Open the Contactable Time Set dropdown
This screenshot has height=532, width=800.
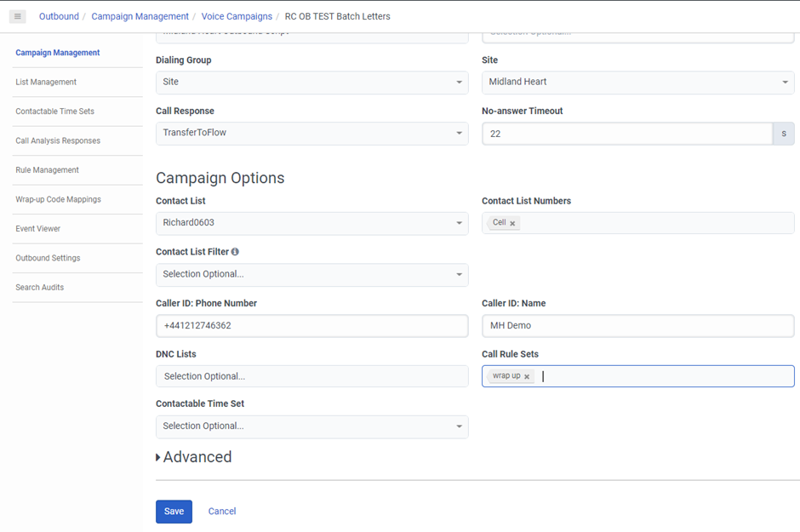311,426
